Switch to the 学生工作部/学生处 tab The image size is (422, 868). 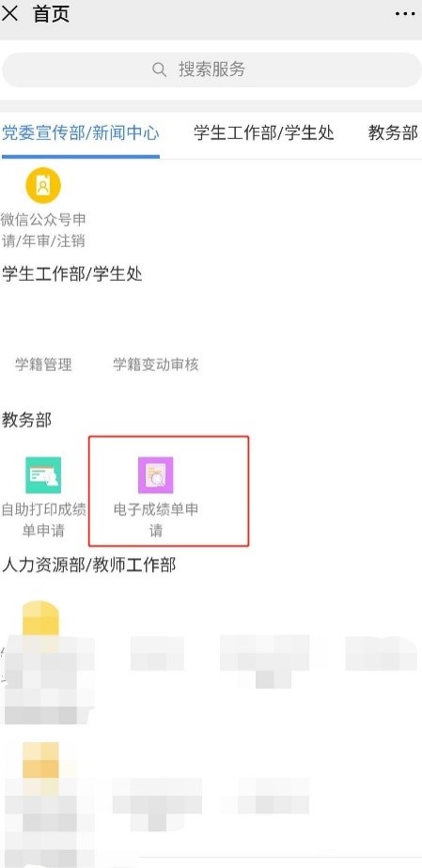pos(264,132)
